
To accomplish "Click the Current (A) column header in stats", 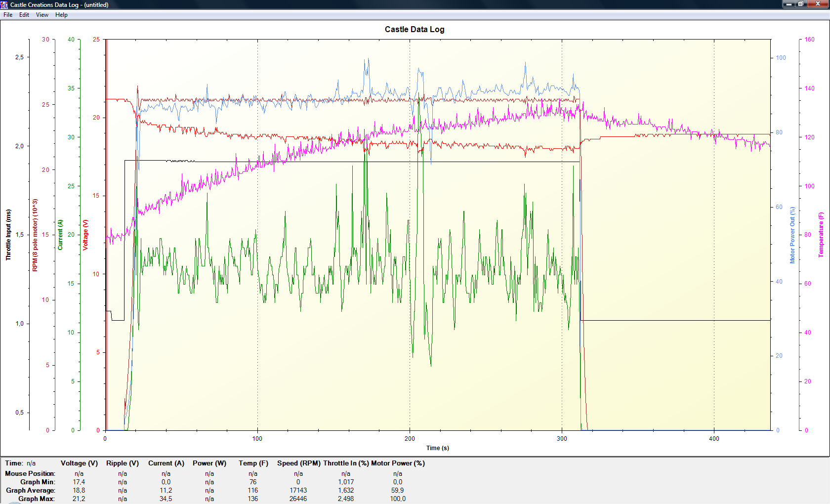I will (x=166, y=463).
